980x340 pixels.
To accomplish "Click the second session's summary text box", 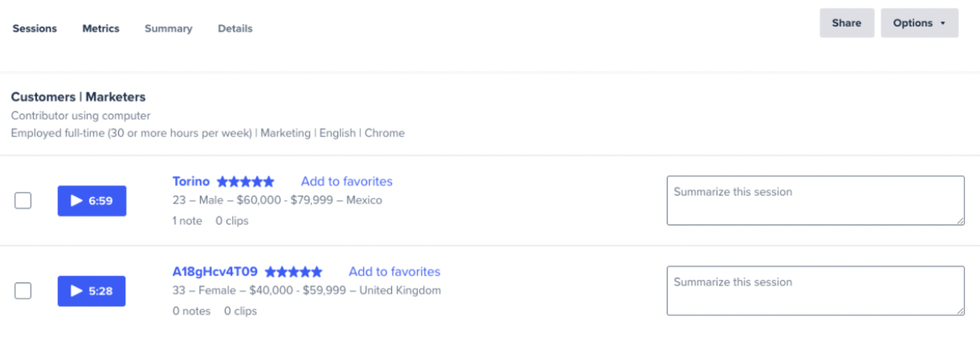I will [x=815, y=291].
